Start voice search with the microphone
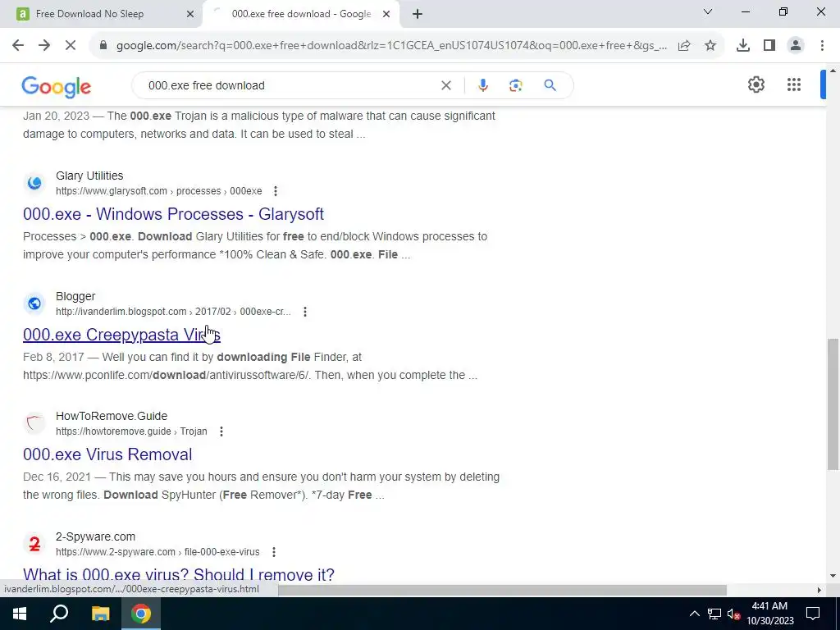Screen dimensions: 840x630 [x=482, y=85]
